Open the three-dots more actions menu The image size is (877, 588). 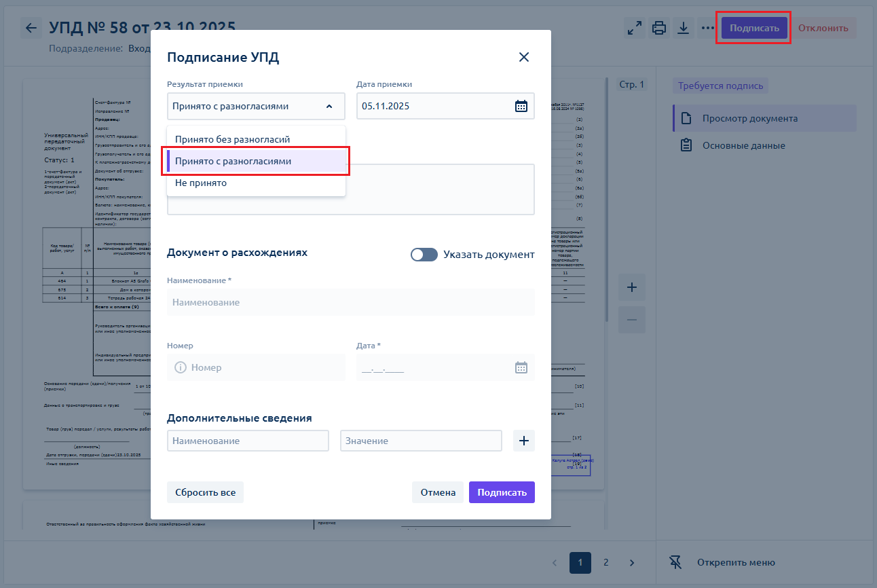tap(708, 28)
